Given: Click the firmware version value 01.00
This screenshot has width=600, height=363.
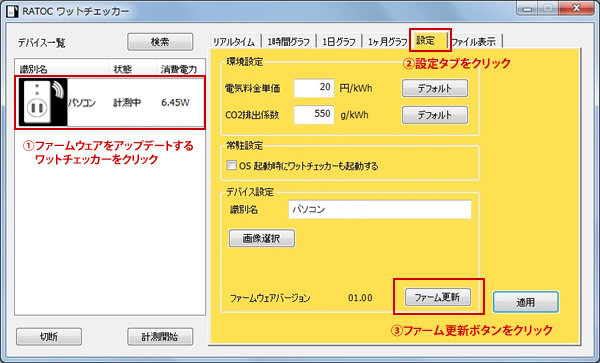Looking at the screenshot, I should [360, 298].
